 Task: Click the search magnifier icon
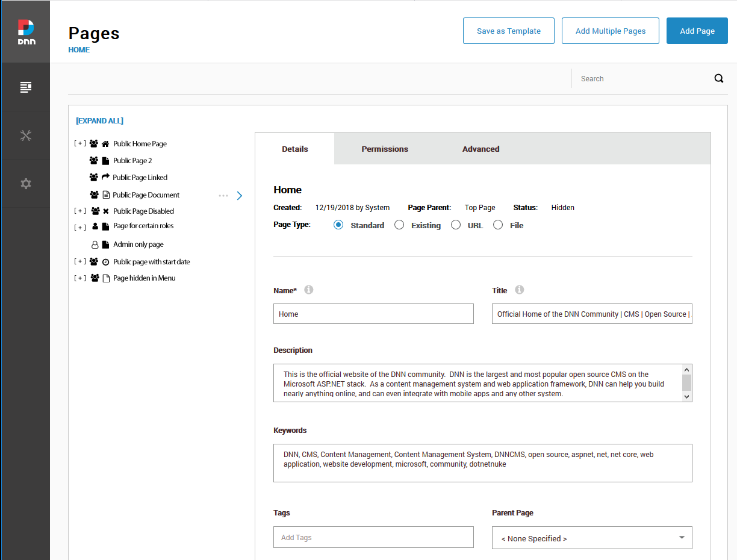(x=719, y=78)
